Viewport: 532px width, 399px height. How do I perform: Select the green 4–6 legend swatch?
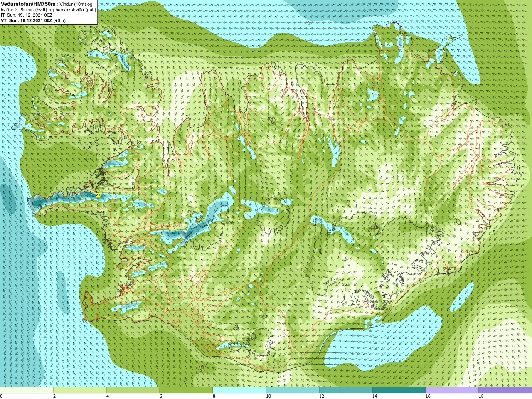133,390
